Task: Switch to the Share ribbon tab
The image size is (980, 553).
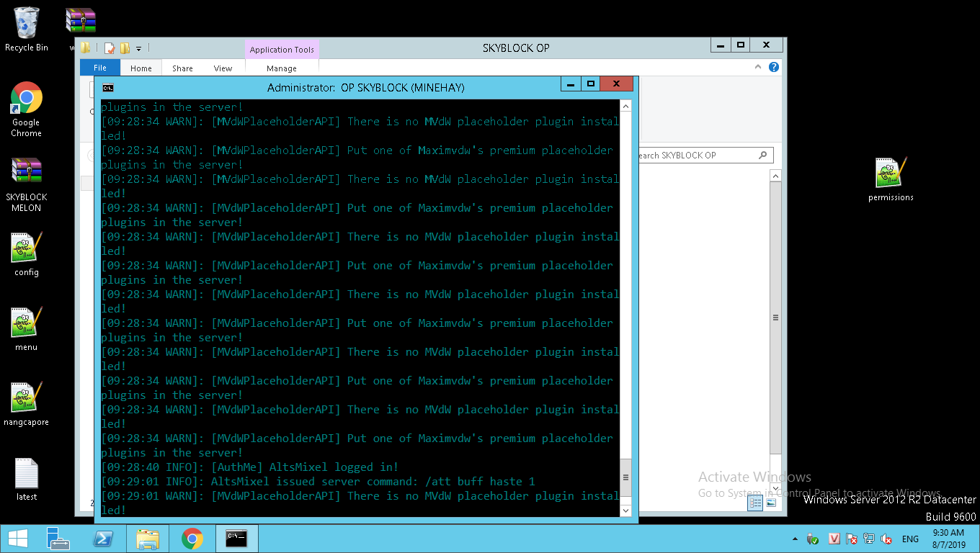Action: click(x=182, y=68)
